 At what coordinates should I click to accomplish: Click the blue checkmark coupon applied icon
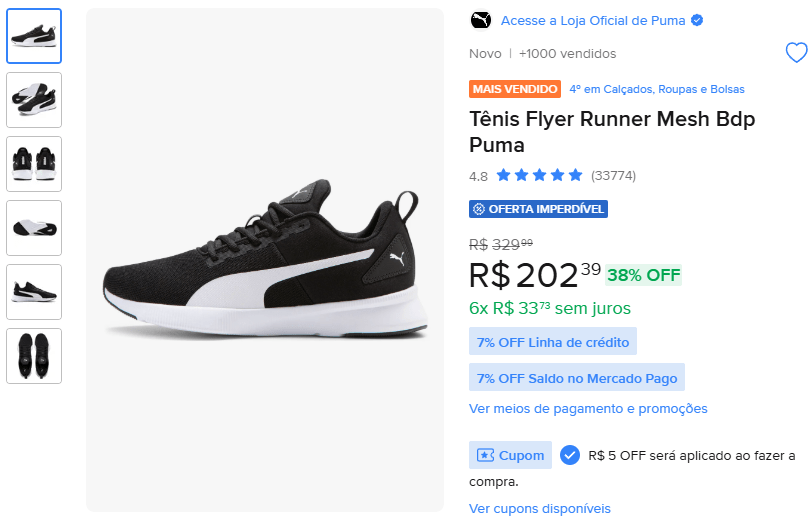click(570, 455)
